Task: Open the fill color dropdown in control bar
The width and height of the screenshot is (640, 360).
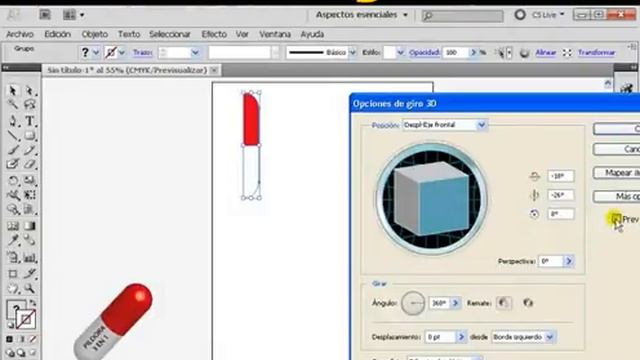Action: click(x=96, y=53)
